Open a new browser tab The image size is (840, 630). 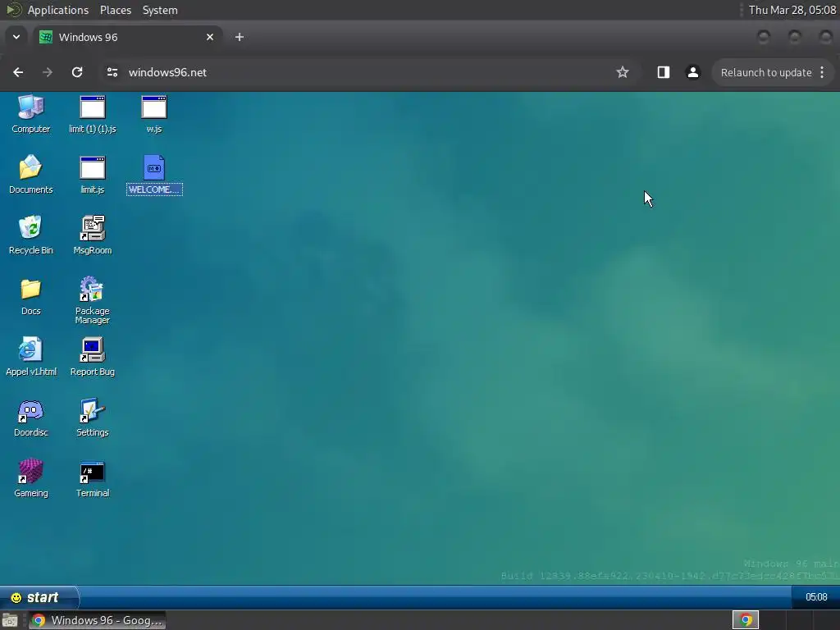pos(240,37)
